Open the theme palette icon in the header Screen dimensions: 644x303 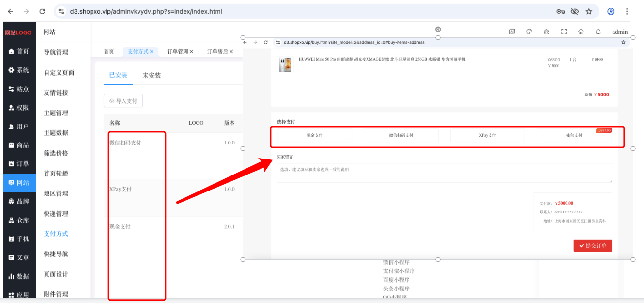(x=529, y=32)
